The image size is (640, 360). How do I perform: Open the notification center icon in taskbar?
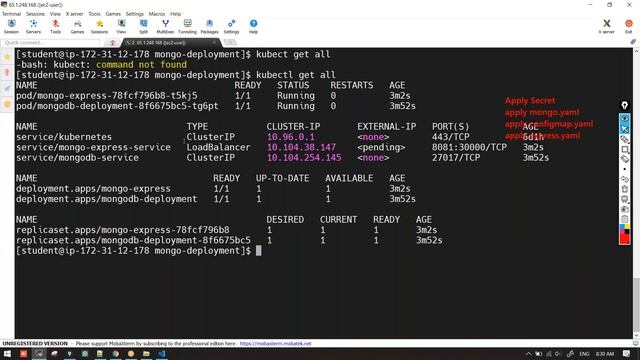(627, 354)
